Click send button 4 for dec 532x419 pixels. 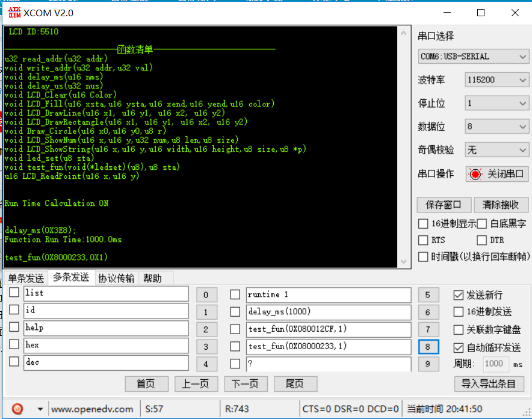pos(206,364)
